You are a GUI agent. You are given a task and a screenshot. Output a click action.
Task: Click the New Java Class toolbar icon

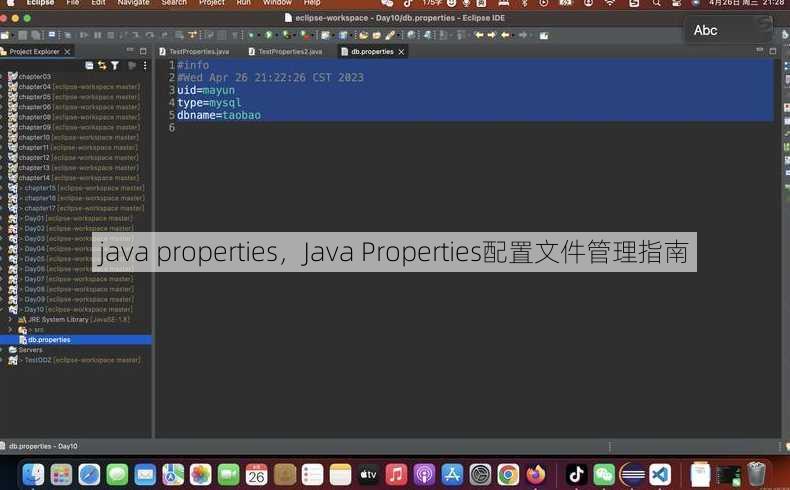pos(343,35)
